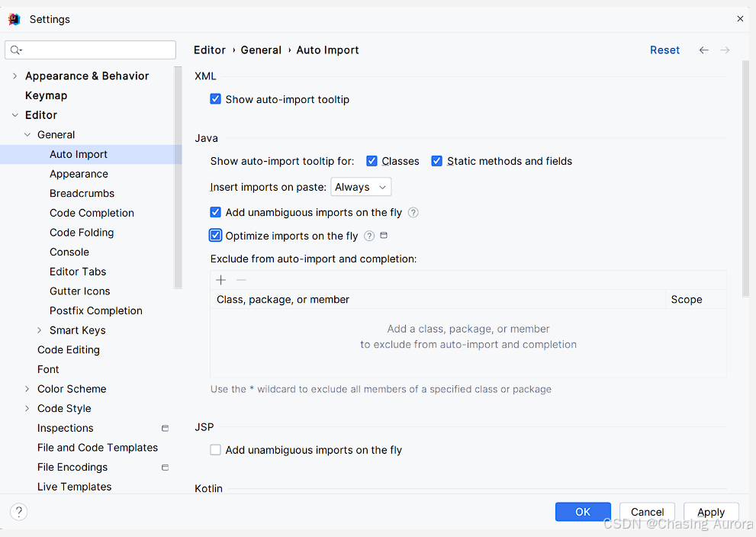Image resolution: width=756 pixels, height=537 pixels.
Task: Click project-level icon next to Optimize imports
Action: (384, 235)
